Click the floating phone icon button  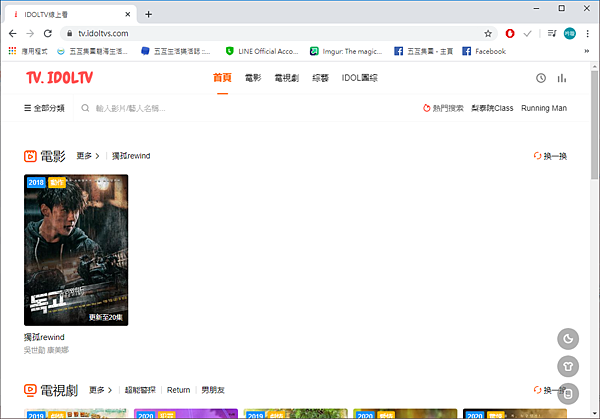click(568, 394)
